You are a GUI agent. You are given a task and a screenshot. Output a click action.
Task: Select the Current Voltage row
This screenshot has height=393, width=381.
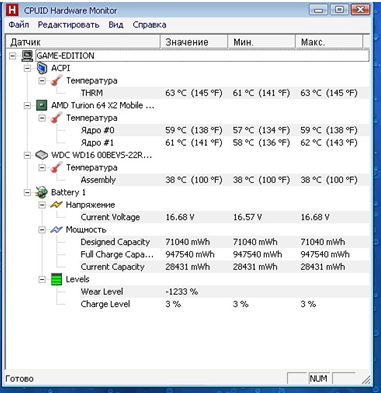(224, 217)
